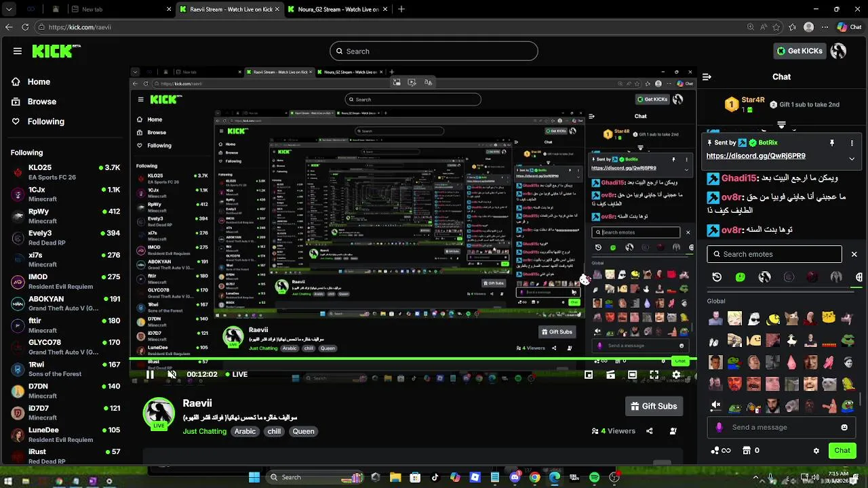
Task: Click the main Kick search box
Action: [434, 51]
